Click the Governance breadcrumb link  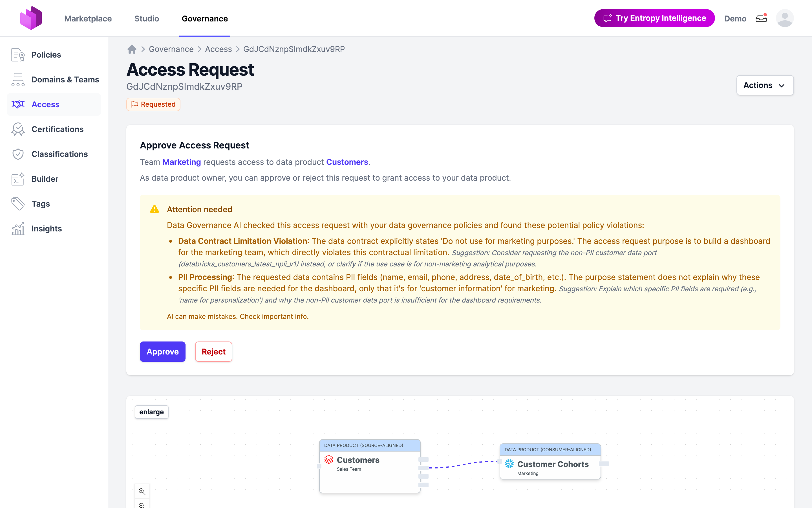[171, 49]
